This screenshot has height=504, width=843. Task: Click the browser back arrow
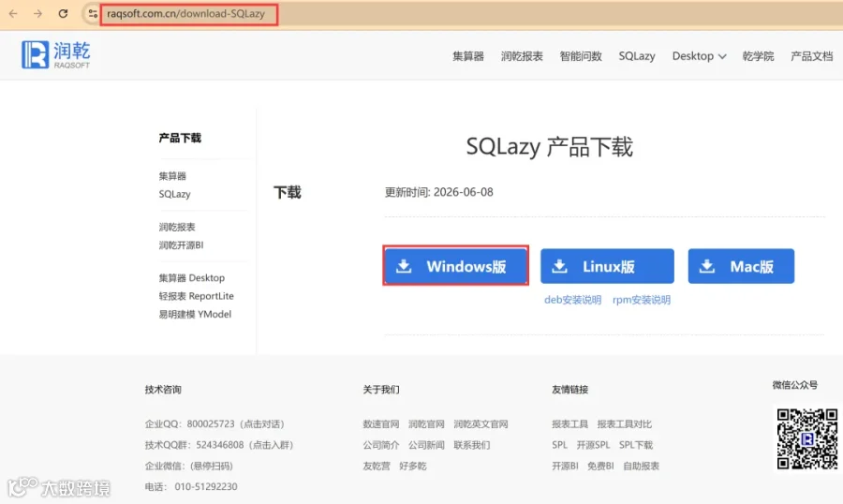pos(13,13)
